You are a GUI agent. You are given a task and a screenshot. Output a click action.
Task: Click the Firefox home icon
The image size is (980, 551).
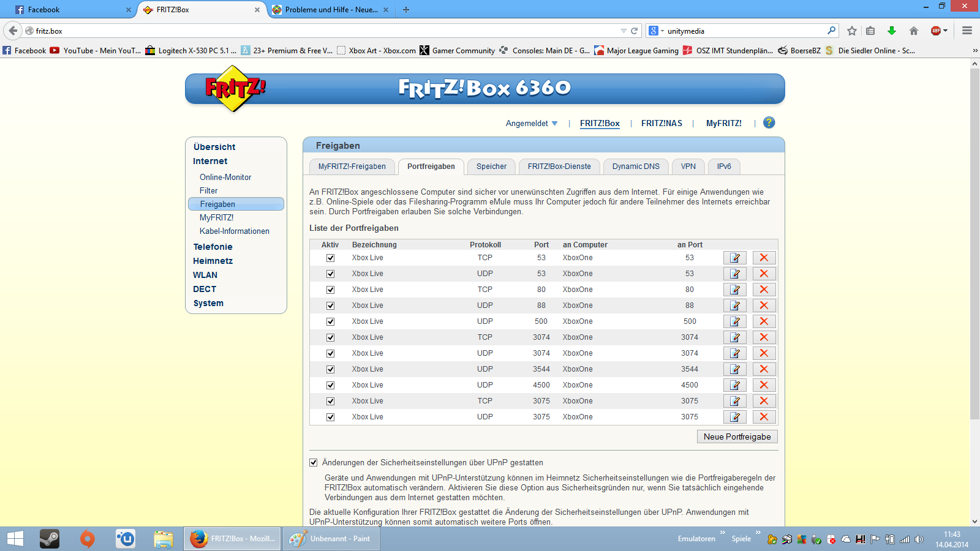(913, 31)
